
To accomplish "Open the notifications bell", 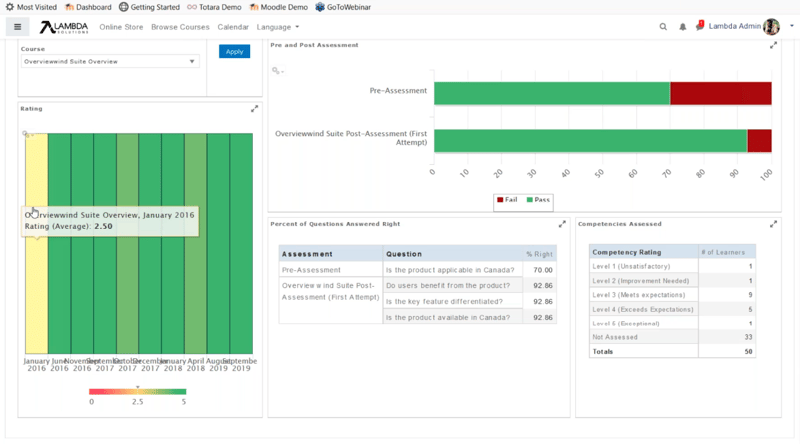I will (682, 27).
